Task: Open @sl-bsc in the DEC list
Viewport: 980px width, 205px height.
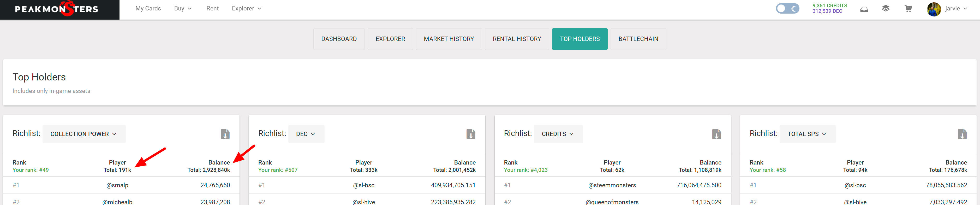Action: (x=363, y=185)
